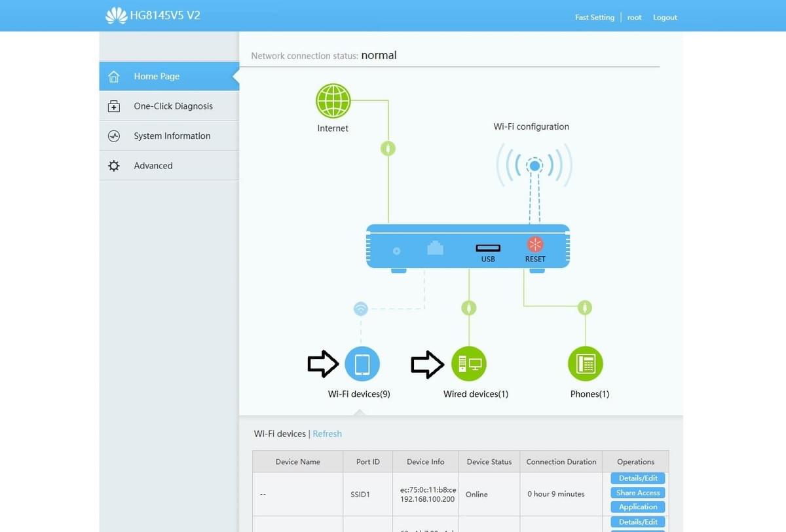Click the Wi-Fi configuration antenna icon
786x532 pixels.
click(534, 166)
